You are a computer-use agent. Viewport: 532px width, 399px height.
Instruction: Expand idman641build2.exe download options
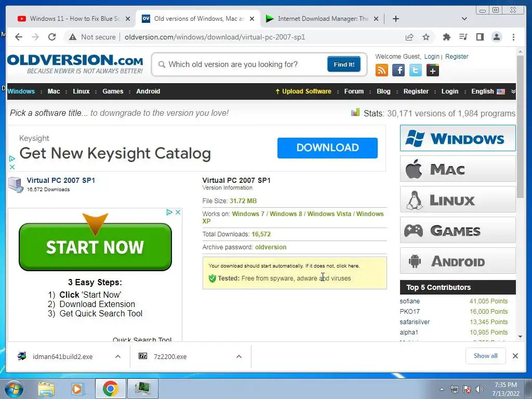(x=118, y=356)
